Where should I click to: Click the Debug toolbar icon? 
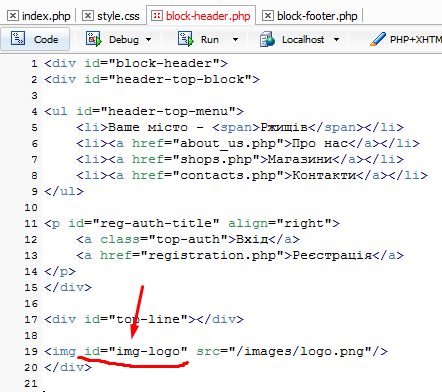tap(94, 39)
